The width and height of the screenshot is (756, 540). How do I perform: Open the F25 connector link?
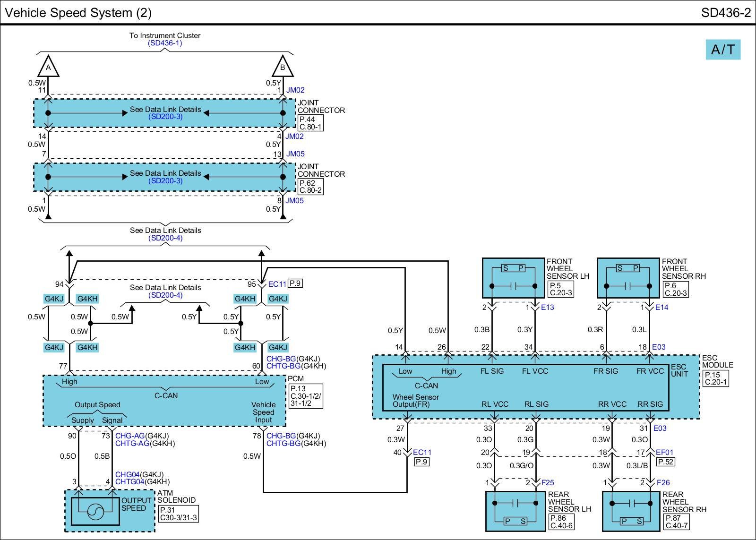548,482
